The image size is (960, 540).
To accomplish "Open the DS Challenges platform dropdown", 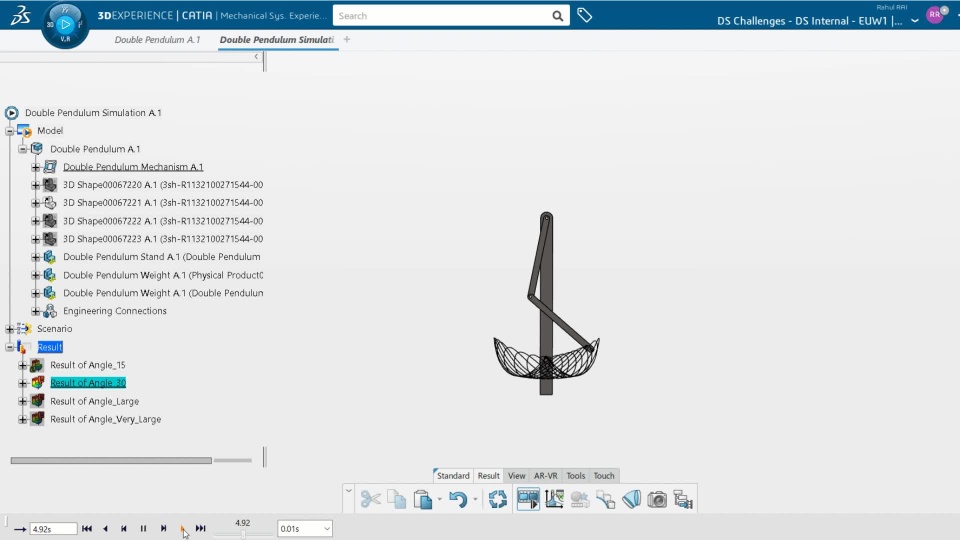I will pos(915,21).
